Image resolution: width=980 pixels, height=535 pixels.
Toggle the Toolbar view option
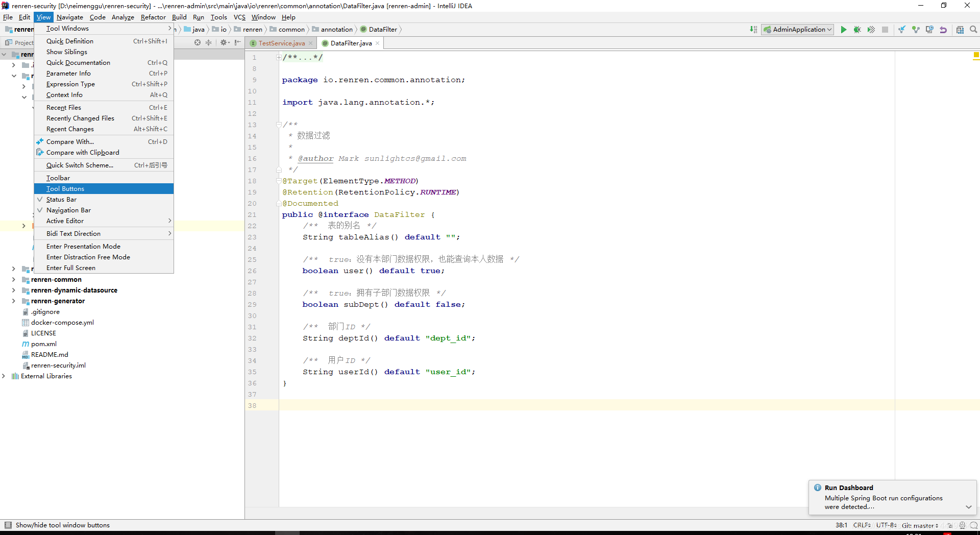pos(104,178)
